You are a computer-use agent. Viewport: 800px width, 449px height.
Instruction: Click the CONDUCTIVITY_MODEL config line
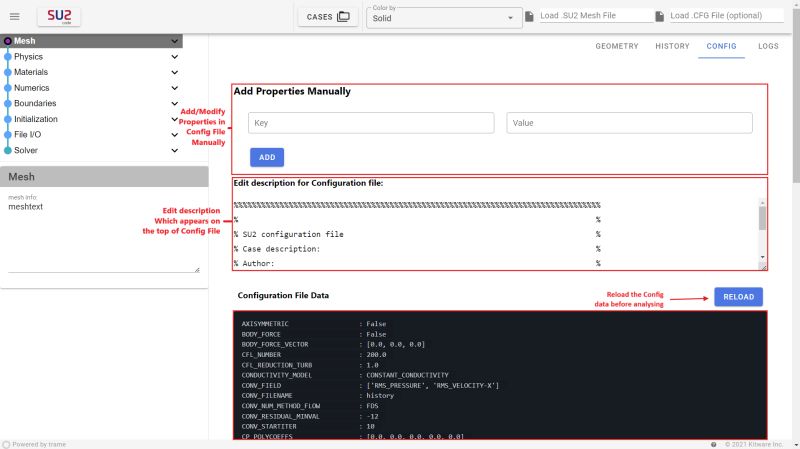(x=345, y=375)
